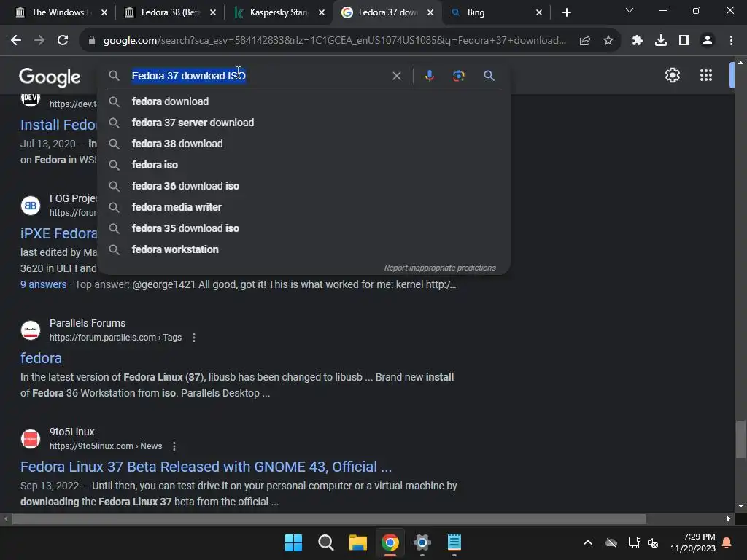View site information lock icon
Image resolution: width=747 pixels, height=560 pixels.
pos(92,41)
